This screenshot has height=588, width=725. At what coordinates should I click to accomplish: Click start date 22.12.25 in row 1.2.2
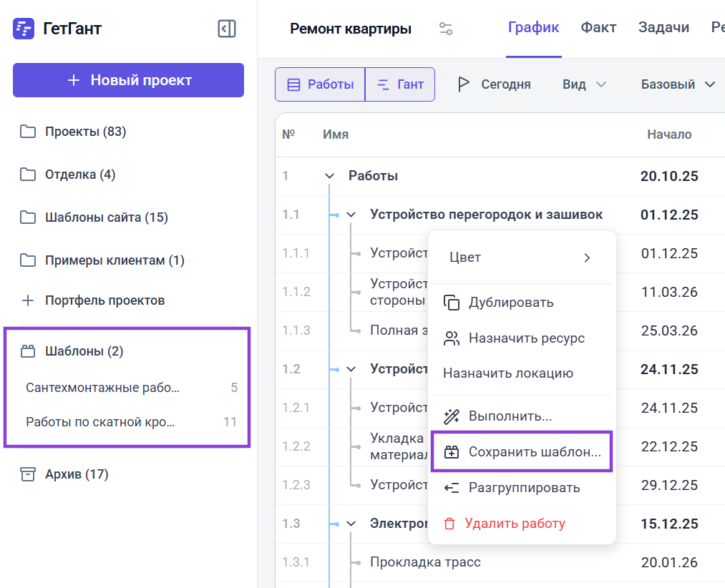(x=669, y=446)
